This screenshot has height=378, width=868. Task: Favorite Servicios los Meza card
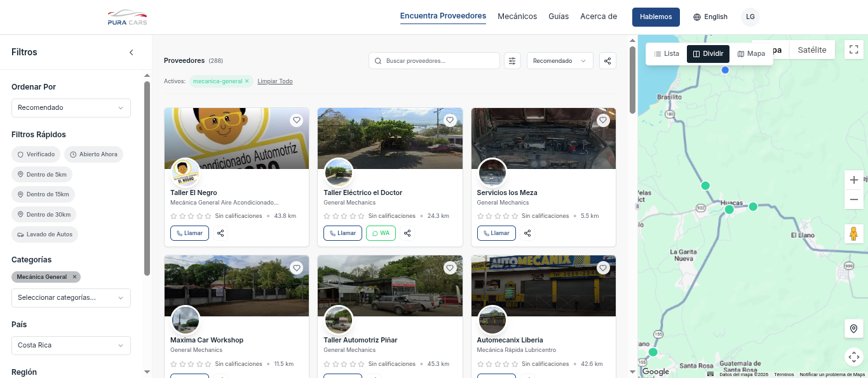pos(603,120)
